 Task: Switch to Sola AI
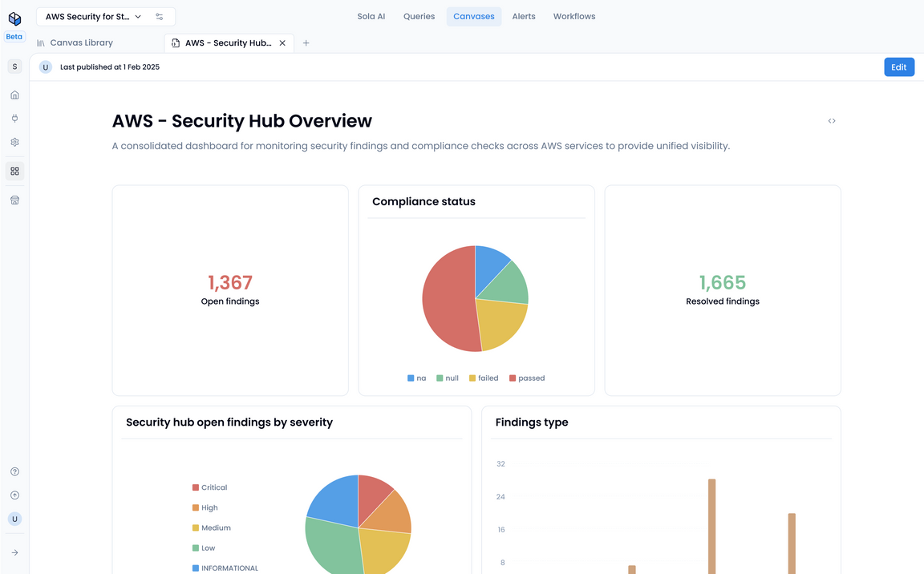pyautogui.click(x=371, y=17)
